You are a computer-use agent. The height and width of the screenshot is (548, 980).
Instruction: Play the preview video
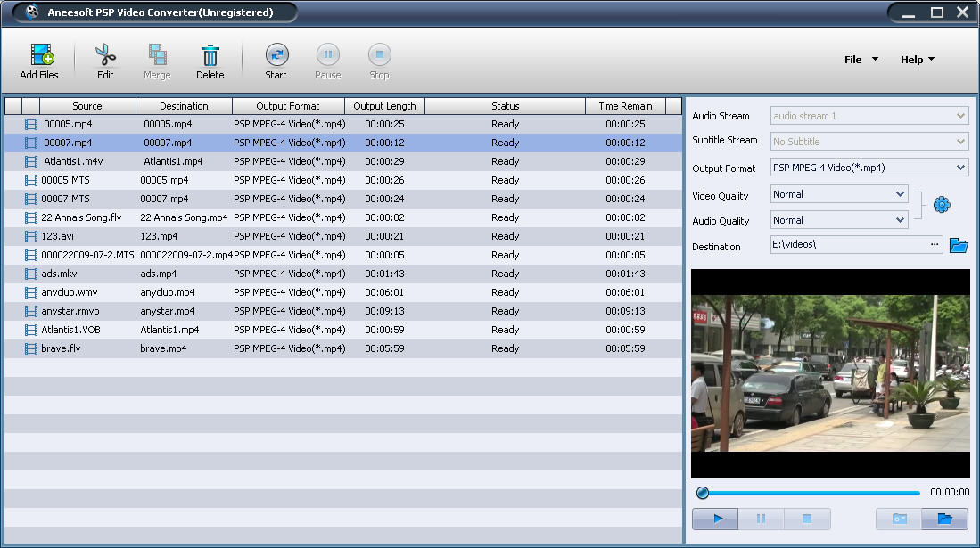click(716, 519)
